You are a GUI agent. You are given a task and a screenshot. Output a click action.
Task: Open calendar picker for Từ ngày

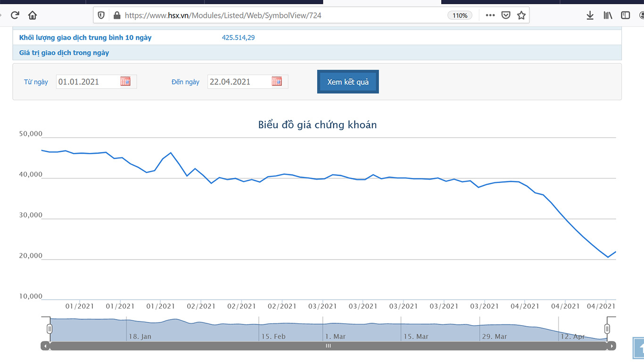click(125, 81)
